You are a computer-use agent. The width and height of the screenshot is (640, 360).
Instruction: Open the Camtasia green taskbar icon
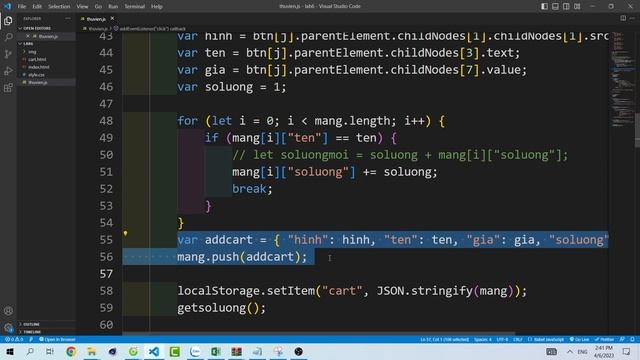click(x=175, y=351)
